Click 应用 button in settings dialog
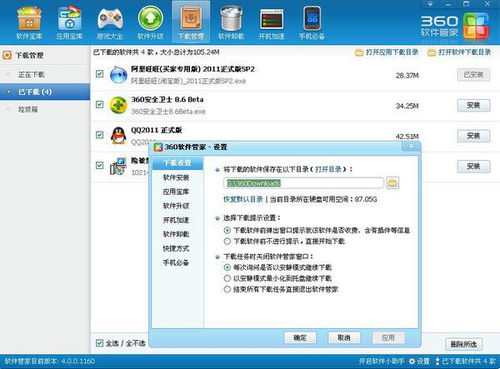The image size is (500, 369). coord(388,338)
